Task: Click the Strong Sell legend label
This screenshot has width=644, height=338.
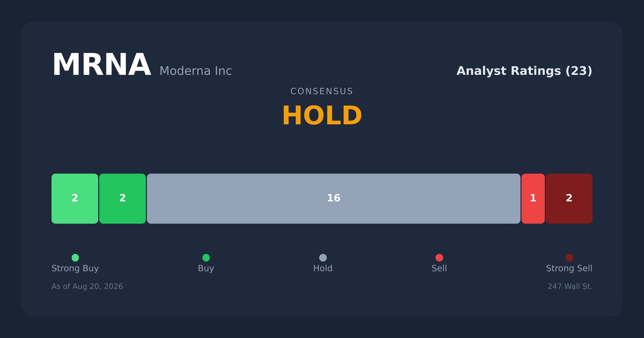Action: [x=569, y=268]
